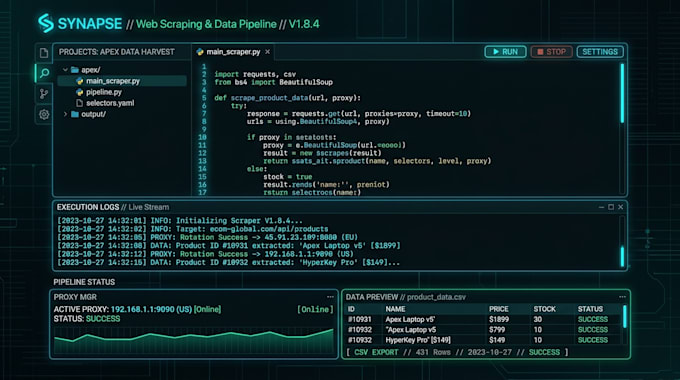Select the search sidebar icon
Screen dimensions: 680x380
click(x=44, y=73)
